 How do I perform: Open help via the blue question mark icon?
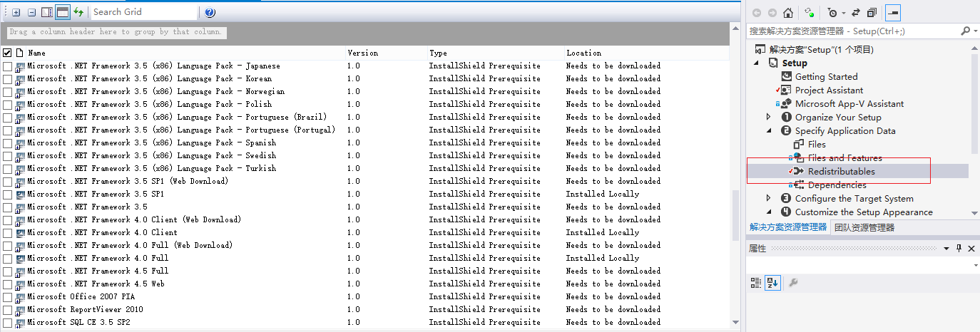tap(210, 12)
